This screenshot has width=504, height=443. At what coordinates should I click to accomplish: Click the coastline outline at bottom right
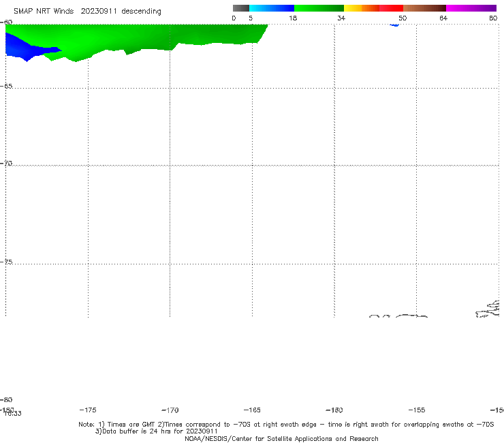[488, 309]
